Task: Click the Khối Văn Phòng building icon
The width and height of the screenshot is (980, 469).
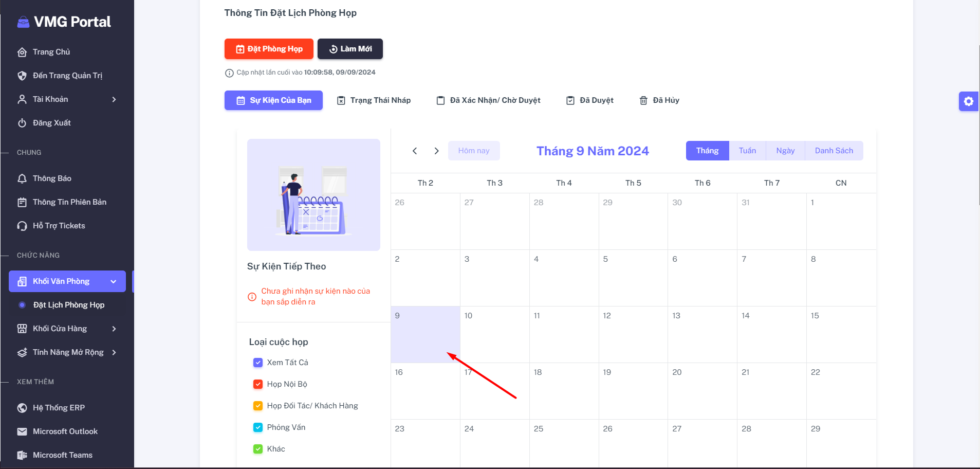Action: click(22, 281)
